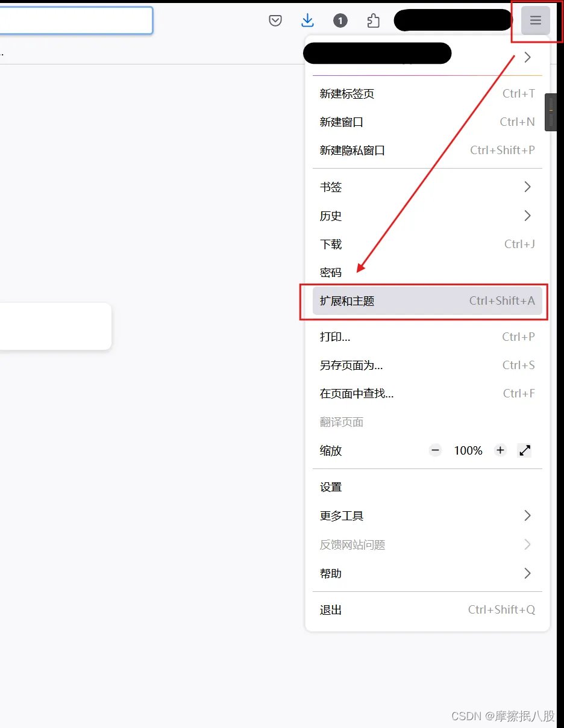Open 密码 menu item
The width and height of the screenshot is (564, 728).
(427, 272)
